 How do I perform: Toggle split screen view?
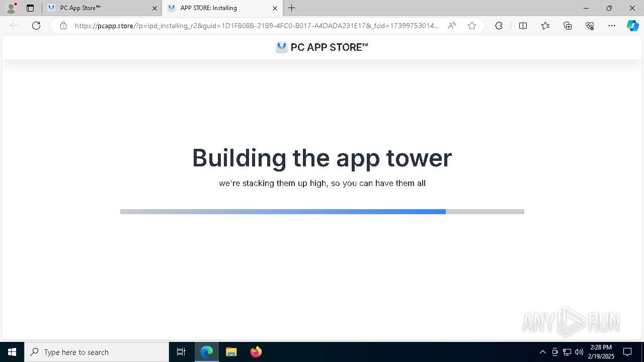click(x=523, y=26)
